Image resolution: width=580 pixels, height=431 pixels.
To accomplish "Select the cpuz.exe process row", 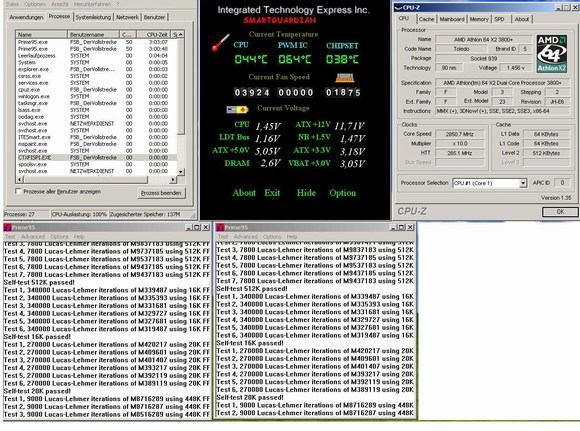I will 96,90.
